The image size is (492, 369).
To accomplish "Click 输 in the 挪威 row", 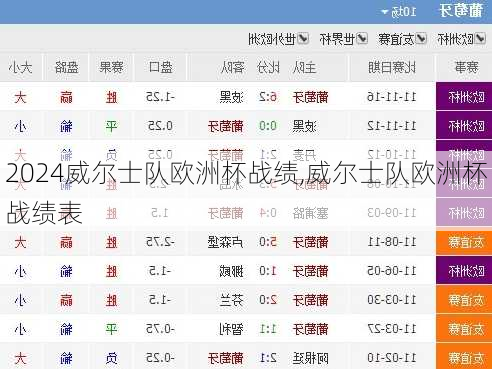I will pos(66,271).
